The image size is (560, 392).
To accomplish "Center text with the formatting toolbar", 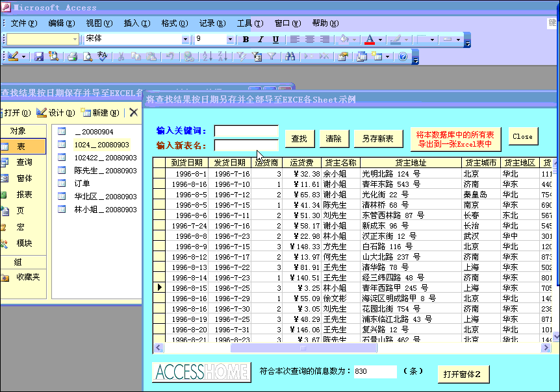I will tap(310, 39).
